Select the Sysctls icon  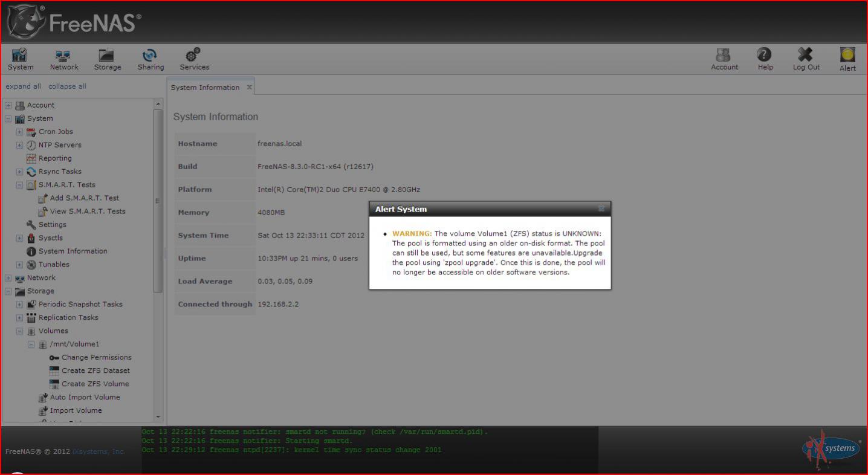[31, 238]
